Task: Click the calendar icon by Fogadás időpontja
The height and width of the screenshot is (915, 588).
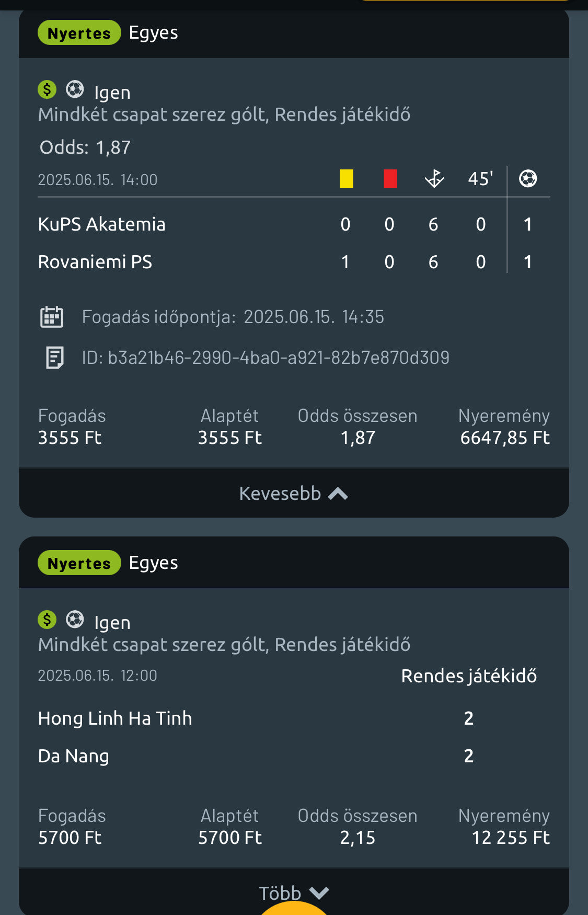Action: 52,317
